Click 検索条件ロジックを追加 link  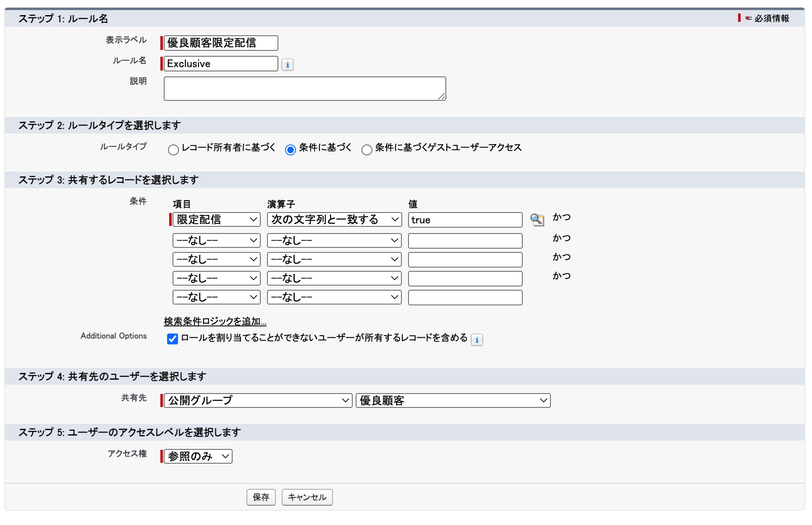(215, 321)
